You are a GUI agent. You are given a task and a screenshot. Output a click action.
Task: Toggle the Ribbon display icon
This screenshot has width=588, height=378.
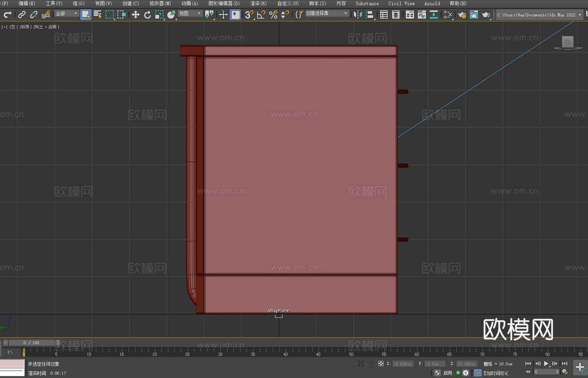click(x=410, y=14)
